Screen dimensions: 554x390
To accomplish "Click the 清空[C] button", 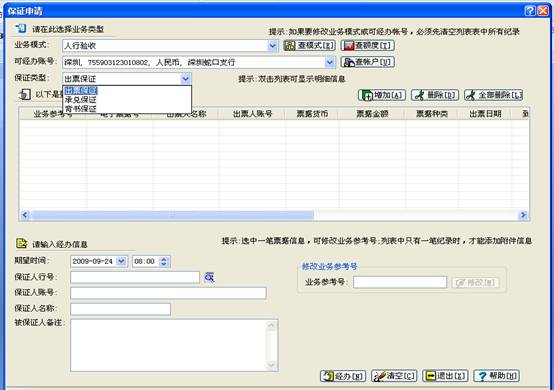I will click(394, 376).
